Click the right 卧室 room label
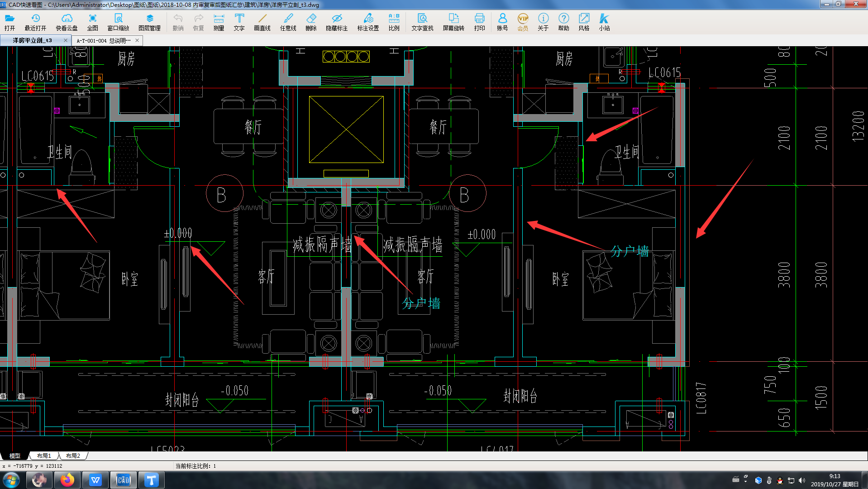 561,279
